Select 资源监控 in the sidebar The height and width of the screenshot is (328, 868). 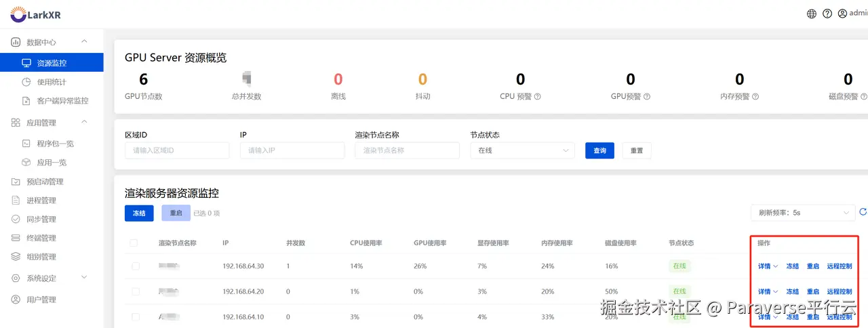[52, 63]
